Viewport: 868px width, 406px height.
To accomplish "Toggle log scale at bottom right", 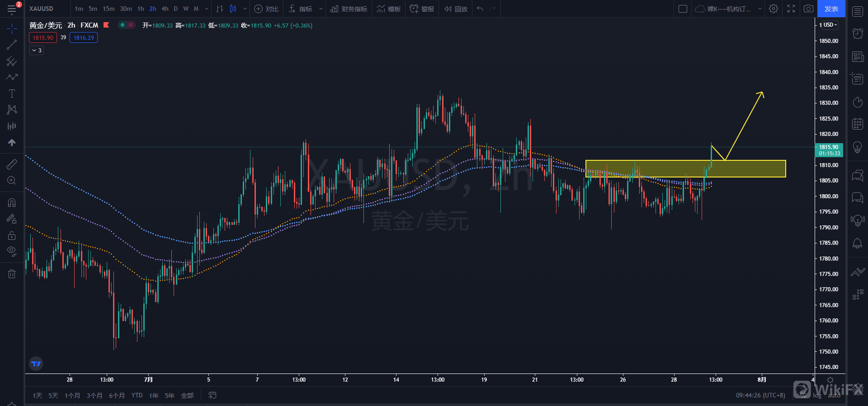I will click(x=817, y=396).
